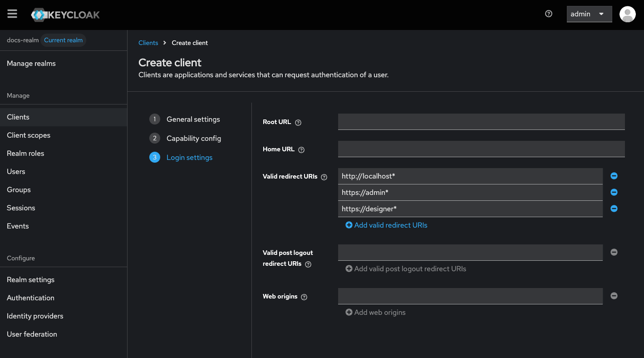The height and width of the screenshot is (358, 644).
Task: Show help for Valid redirect URIs
Action: click(x=324, y=177)
